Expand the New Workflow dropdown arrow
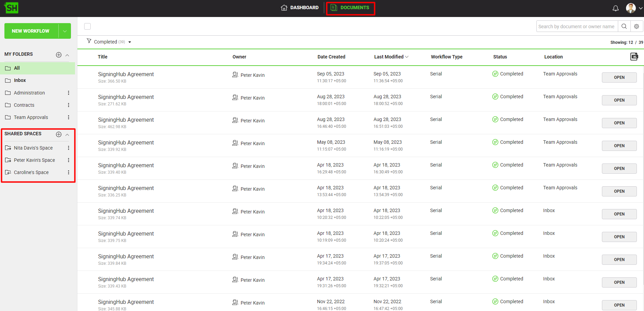 [x=65, y=31]
